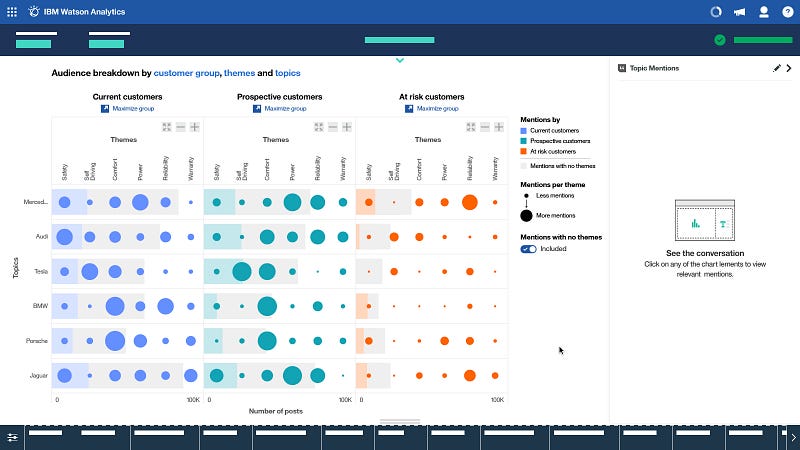Select Mercedes Power bubble in Current customers

140,203
